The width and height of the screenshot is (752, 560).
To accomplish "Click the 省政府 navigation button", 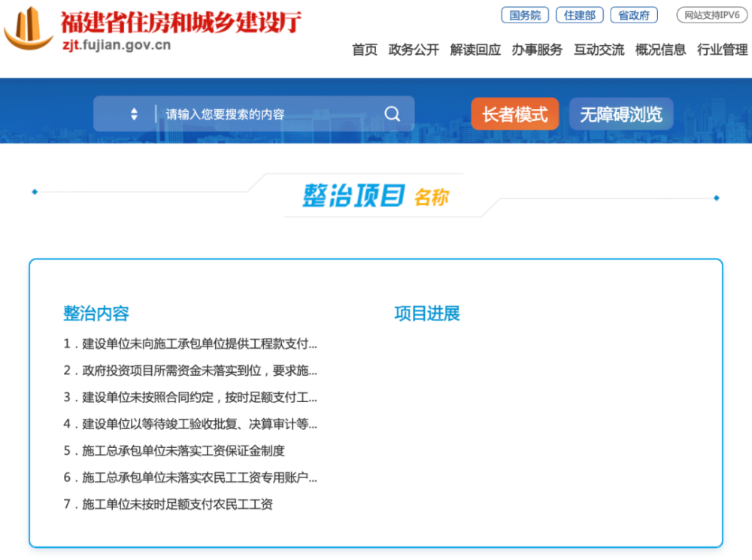I will [634, 15].
